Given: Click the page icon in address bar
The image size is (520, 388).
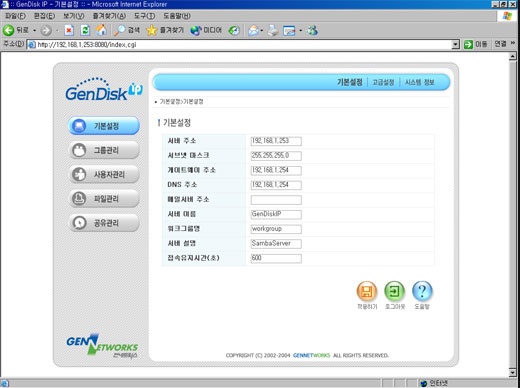Looking at the screenshot, I should pos(32,45).
